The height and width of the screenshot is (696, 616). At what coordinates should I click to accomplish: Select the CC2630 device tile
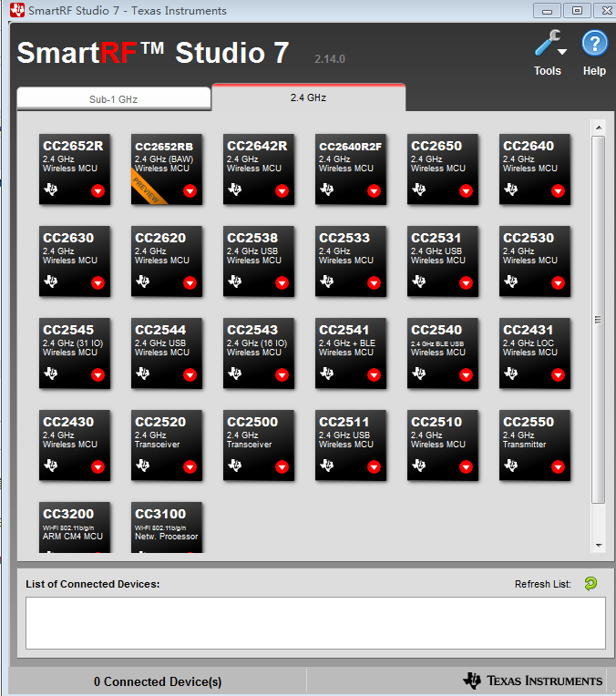(75, 261)
